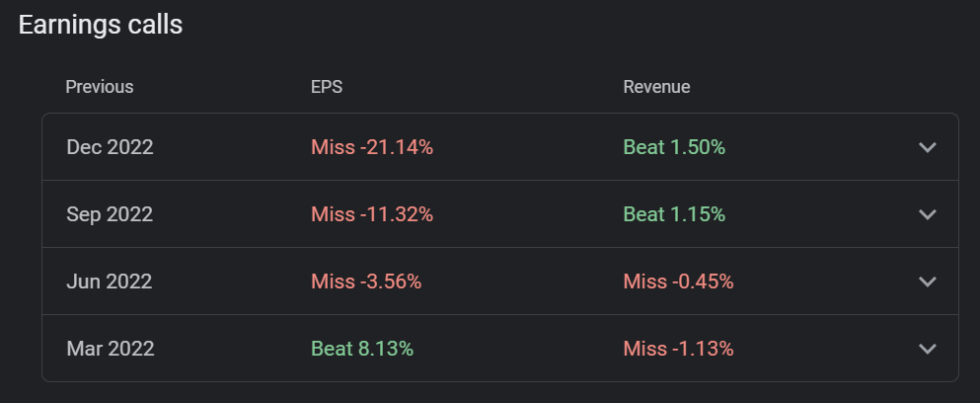Click the Revenue Beat 1.50% value
The image size is (980, 403).
(x=674, y=147)
